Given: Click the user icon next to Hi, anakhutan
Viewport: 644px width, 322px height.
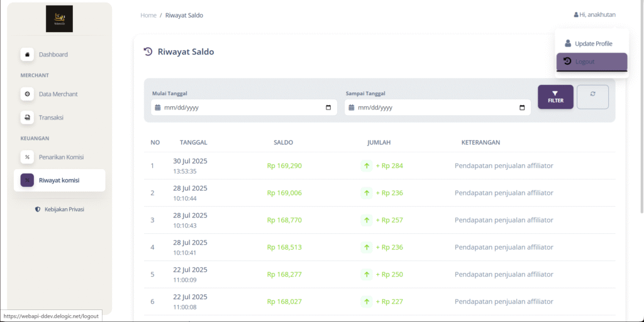Looking at the screenshot, I should (576, 15).
